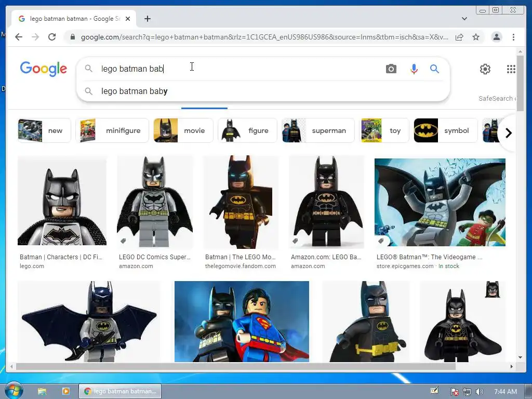Click thelegomovie.fandom.com source link
The width and height of the screenshot is (532, 399).
pos(240,267)
